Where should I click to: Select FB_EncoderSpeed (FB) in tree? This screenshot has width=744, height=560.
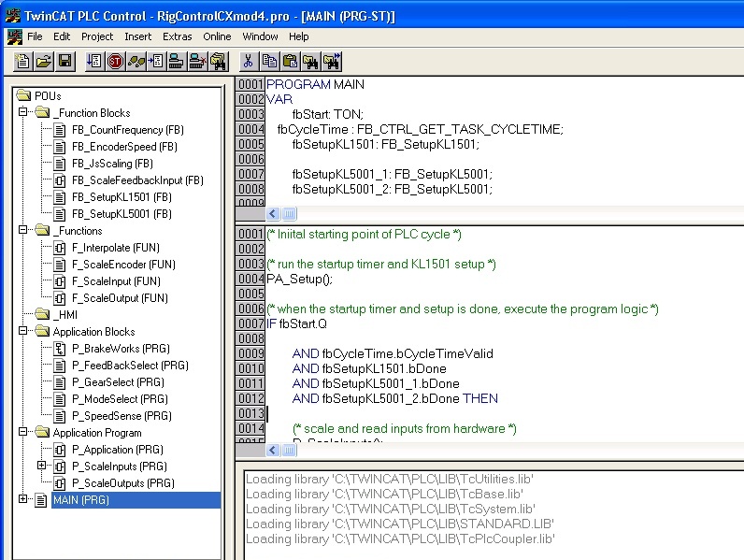(x=125, y=147)
